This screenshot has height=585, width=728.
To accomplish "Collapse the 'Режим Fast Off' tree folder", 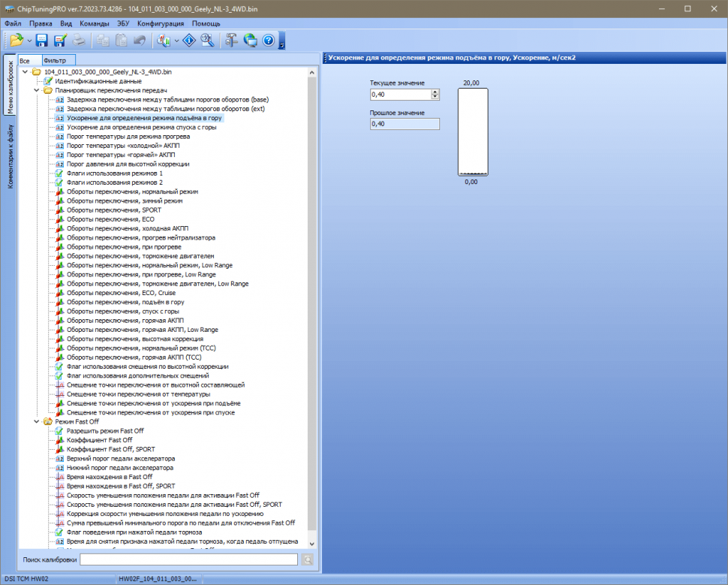I will pos(37,422).
